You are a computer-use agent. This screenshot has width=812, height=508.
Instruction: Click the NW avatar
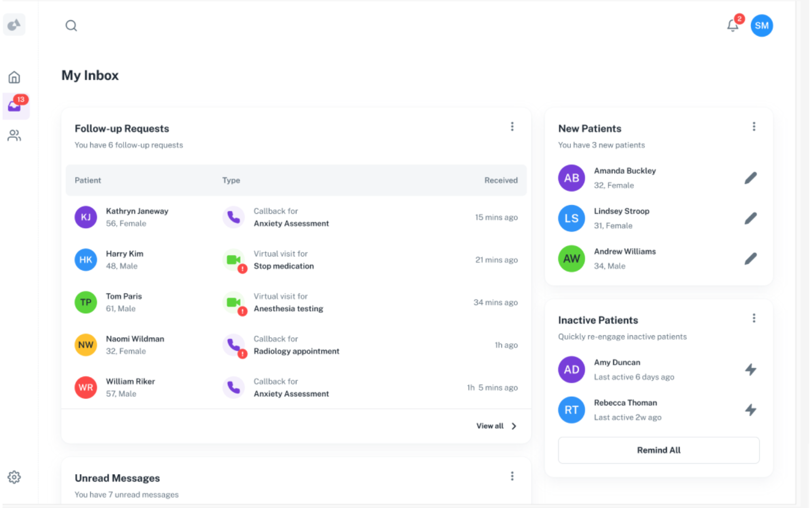pyautogui.click(x=86, y=345)
